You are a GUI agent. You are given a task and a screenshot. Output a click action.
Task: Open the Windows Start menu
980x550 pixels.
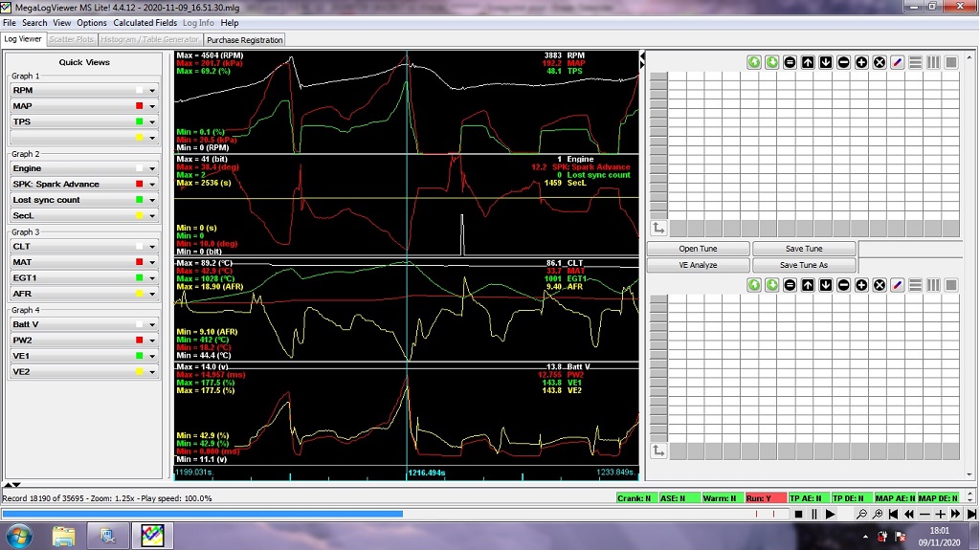[19, 535]
